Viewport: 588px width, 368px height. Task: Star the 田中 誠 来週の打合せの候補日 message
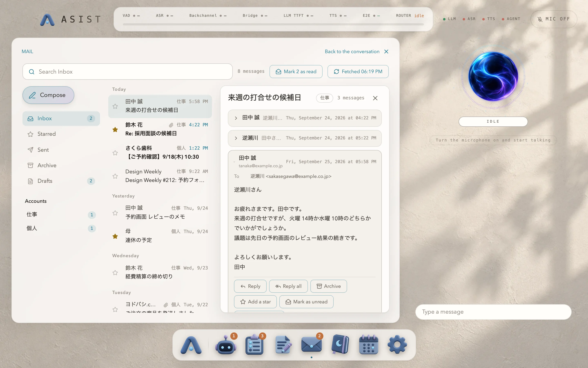(x=115, y=106)
